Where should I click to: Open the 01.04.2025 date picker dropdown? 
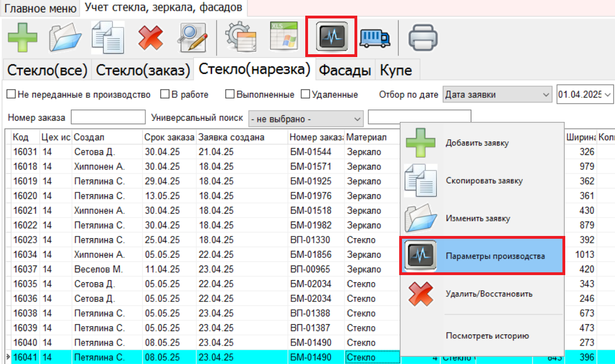pyautogui.click(x=608, y=94)
